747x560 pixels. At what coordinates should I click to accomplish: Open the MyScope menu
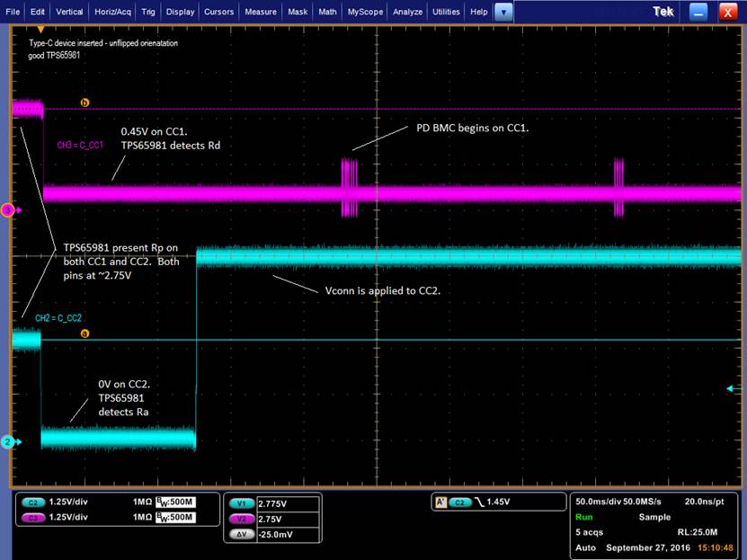(x=365, y=12)
